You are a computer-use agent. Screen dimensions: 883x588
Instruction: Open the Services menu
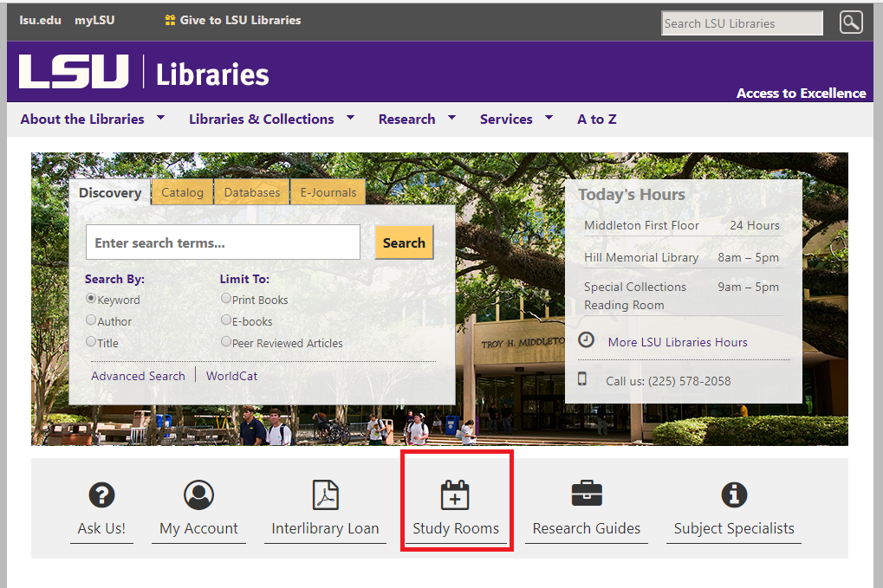tap(506, 120)
